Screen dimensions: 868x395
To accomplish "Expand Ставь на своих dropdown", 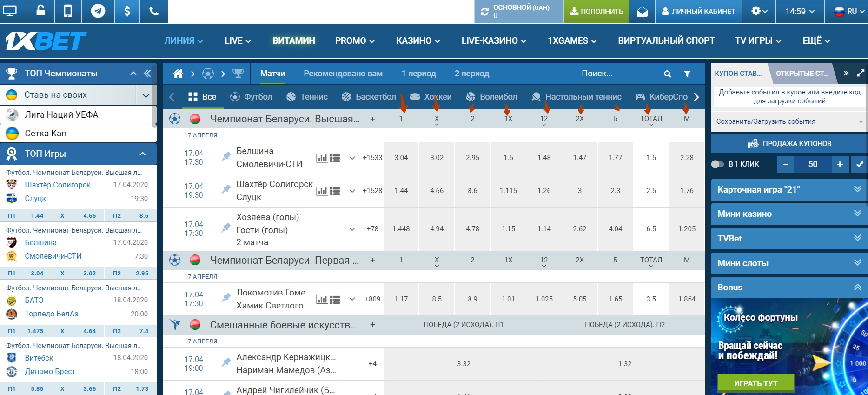I will (x=146, y=95).
